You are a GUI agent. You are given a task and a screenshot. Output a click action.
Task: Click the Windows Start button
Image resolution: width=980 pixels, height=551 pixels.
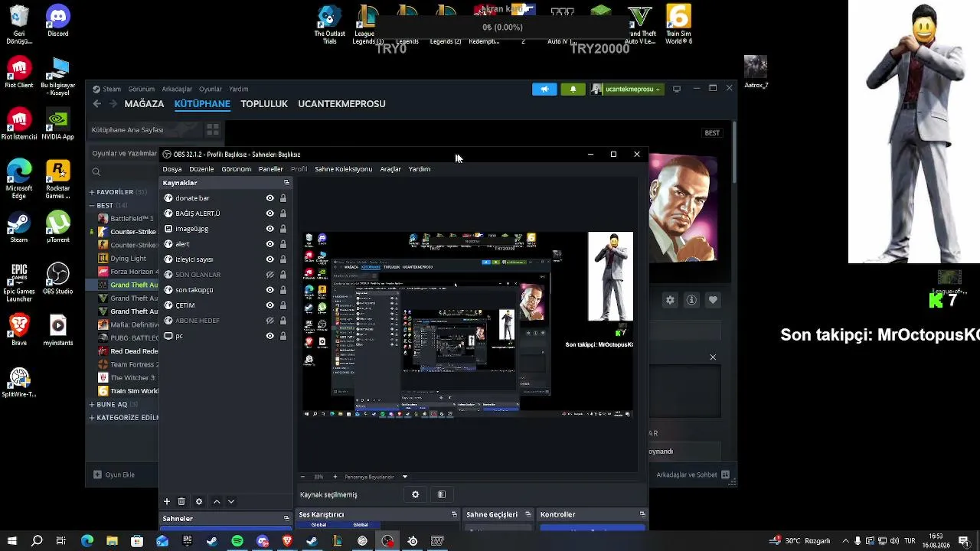click(12, 541)
